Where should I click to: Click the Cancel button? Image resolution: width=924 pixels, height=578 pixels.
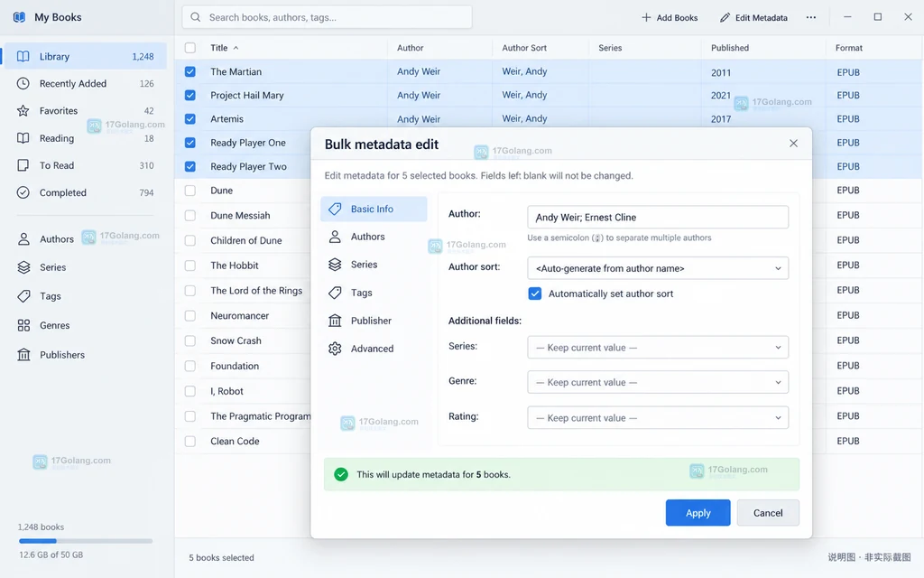coord(768,513)
